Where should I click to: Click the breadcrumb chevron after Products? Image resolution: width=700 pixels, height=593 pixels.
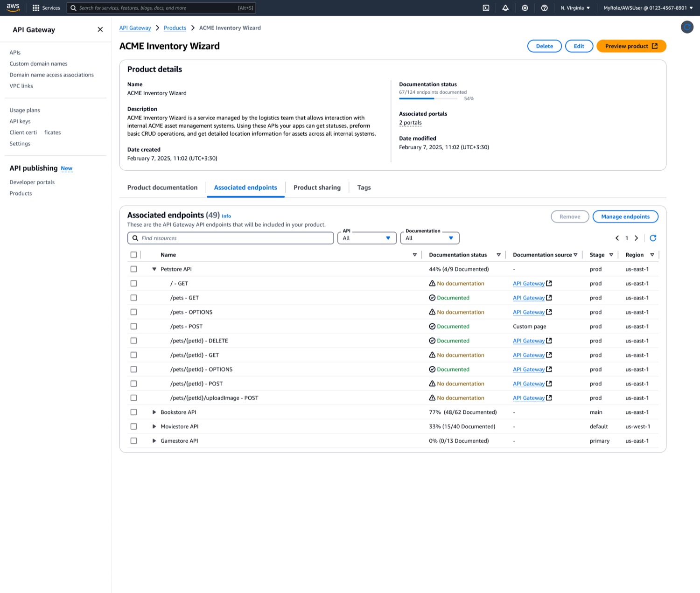pos(192,28)
